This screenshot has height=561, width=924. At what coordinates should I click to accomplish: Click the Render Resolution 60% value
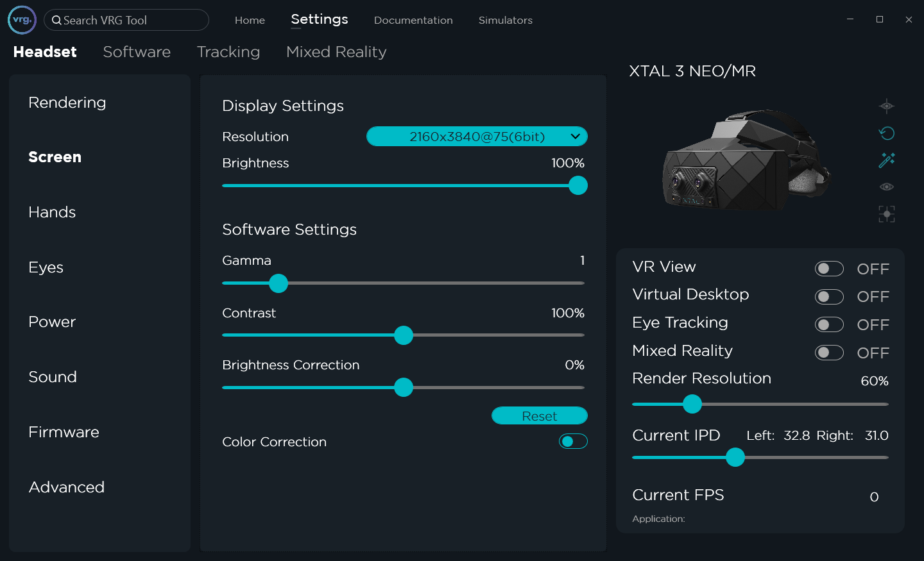coord(875,381)
